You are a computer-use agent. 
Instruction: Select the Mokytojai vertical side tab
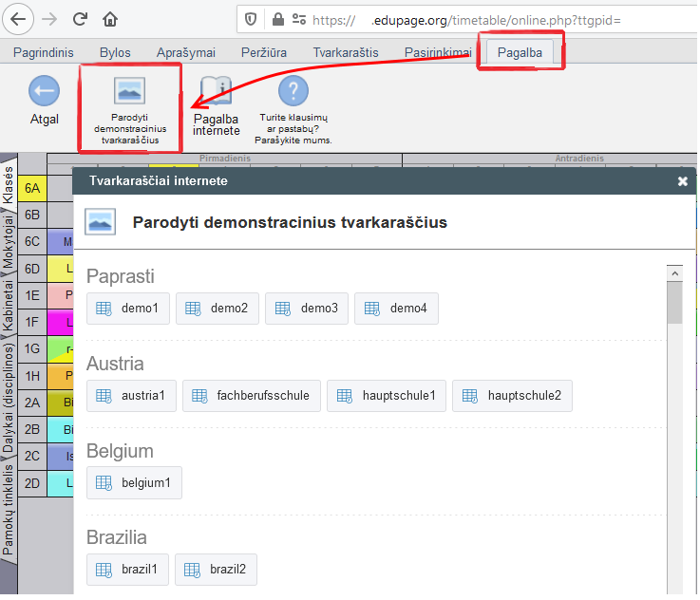pos(9,243)
